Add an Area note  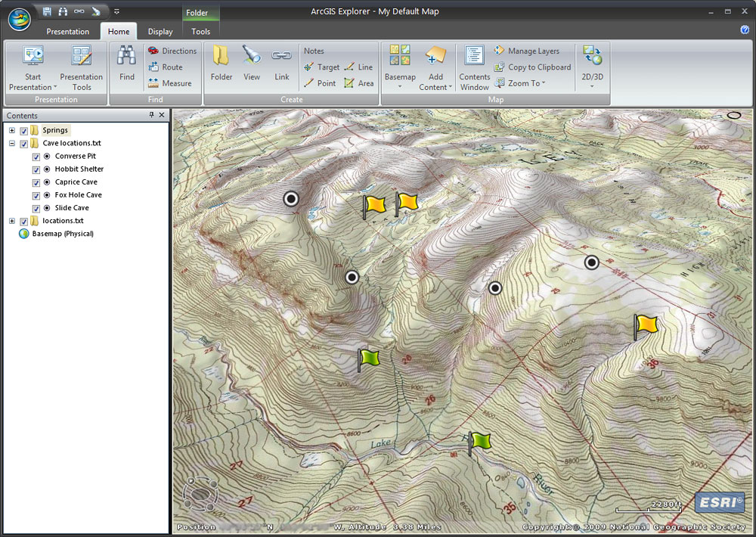point(358,83)
